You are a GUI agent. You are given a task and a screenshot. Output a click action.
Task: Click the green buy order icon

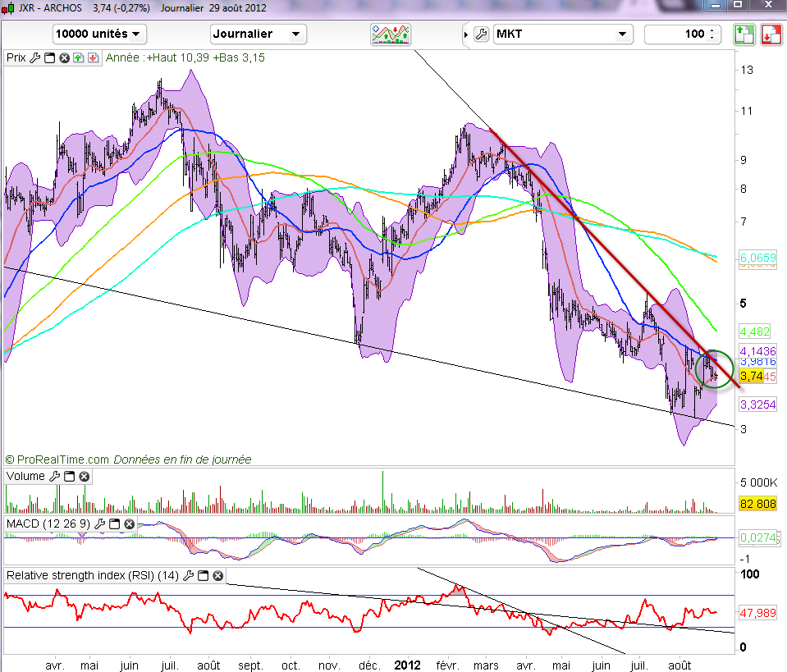[x=744, y=34]
